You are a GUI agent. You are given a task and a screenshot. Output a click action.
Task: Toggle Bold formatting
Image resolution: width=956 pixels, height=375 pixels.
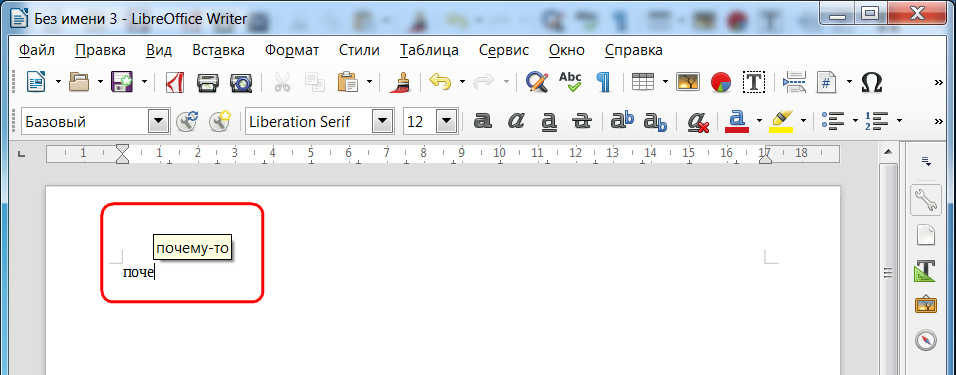483,121
